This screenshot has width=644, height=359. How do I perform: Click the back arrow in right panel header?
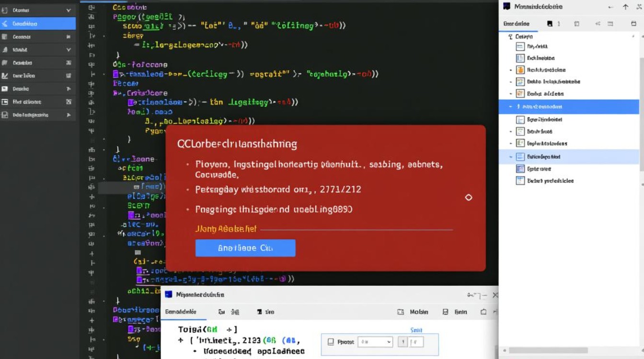(610, 7)
